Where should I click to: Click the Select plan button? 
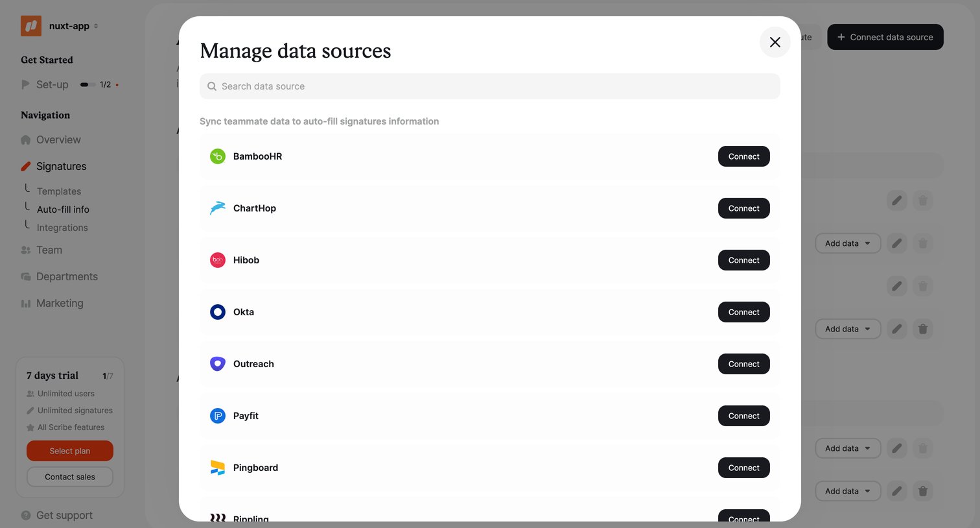(x=70, y=451)
